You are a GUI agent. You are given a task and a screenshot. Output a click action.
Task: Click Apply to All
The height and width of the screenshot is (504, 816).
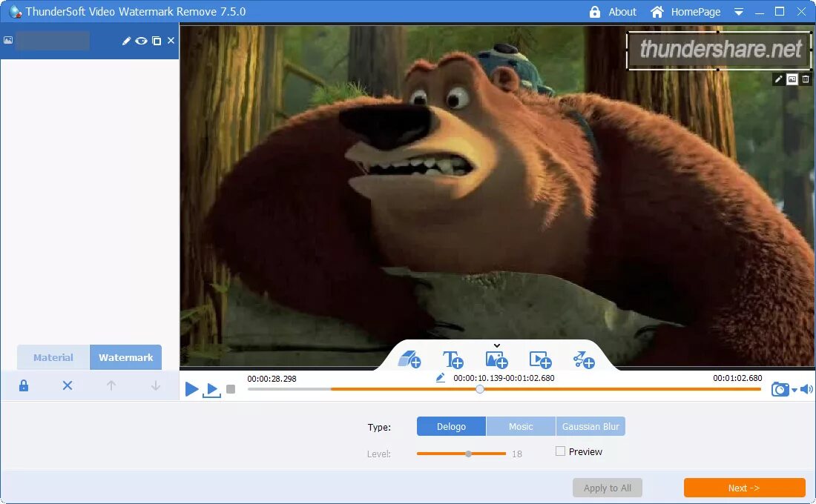tap(607, 488)
